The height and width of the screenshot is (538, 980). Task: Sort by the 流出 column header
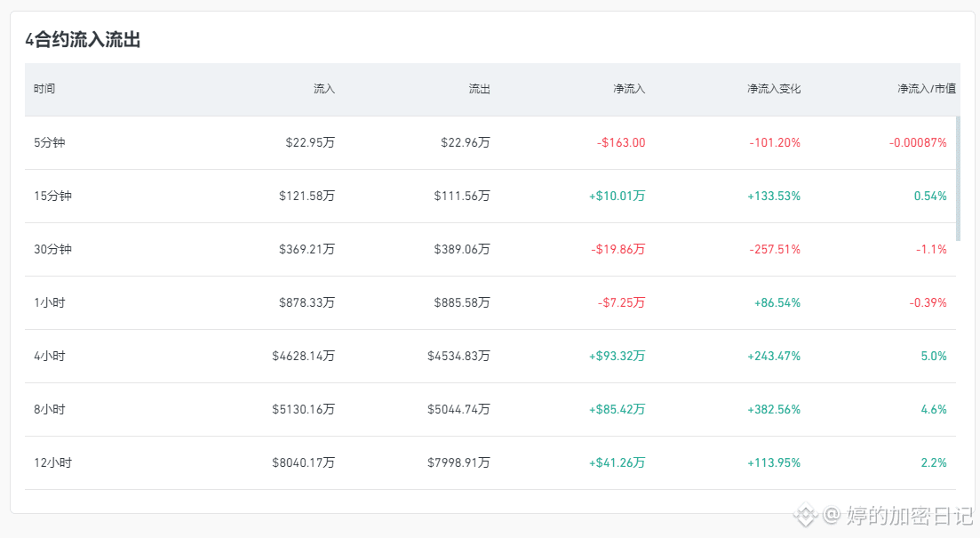pyautogui.click(x=480, y=89)
